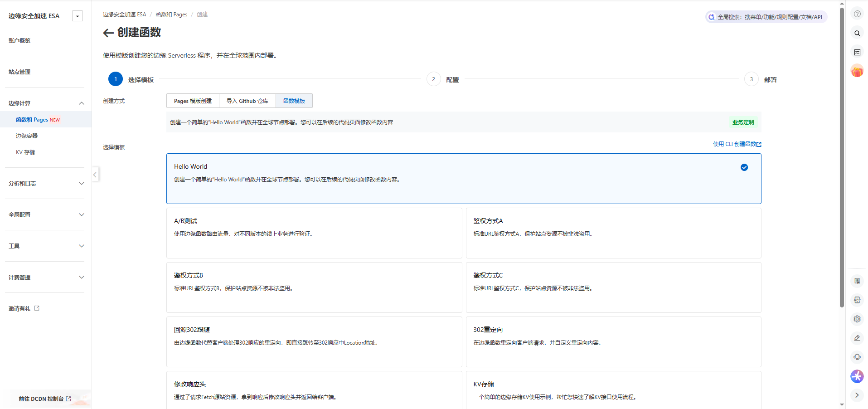Click the gift box icon in right sidebar
The height and width of the screenshot is (409, 868).
857,71
